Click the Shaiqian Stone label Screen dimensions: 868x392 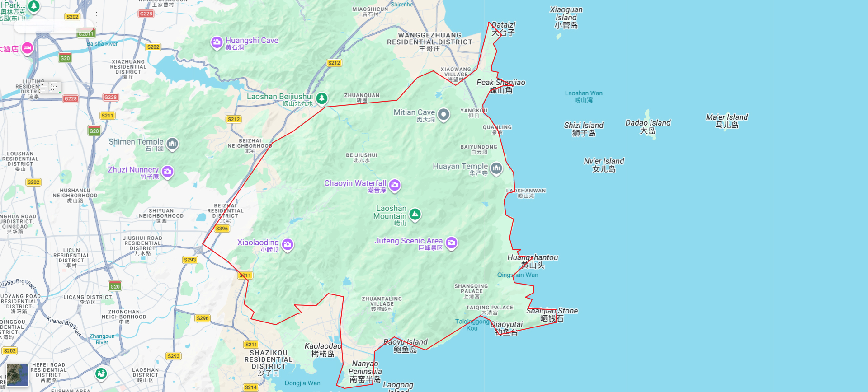(x=552, y=314)
